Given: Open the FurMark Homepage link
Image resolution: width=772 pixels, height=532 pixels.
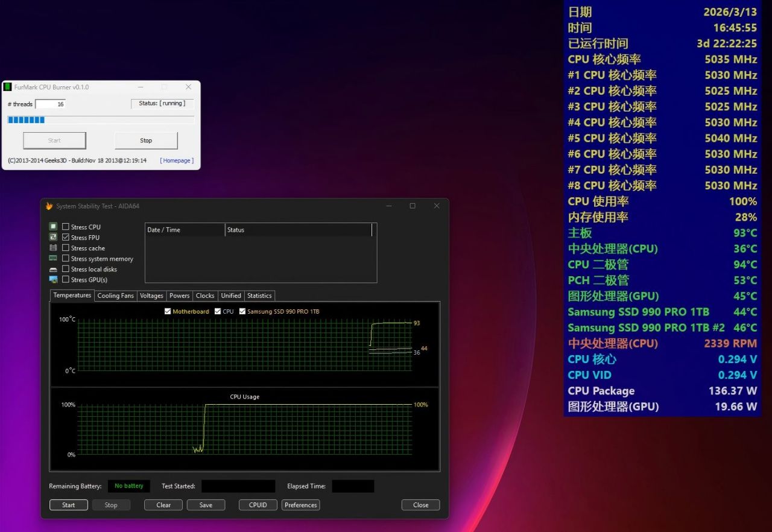Looking at the screenshot, I should click(x=177, y=160).
